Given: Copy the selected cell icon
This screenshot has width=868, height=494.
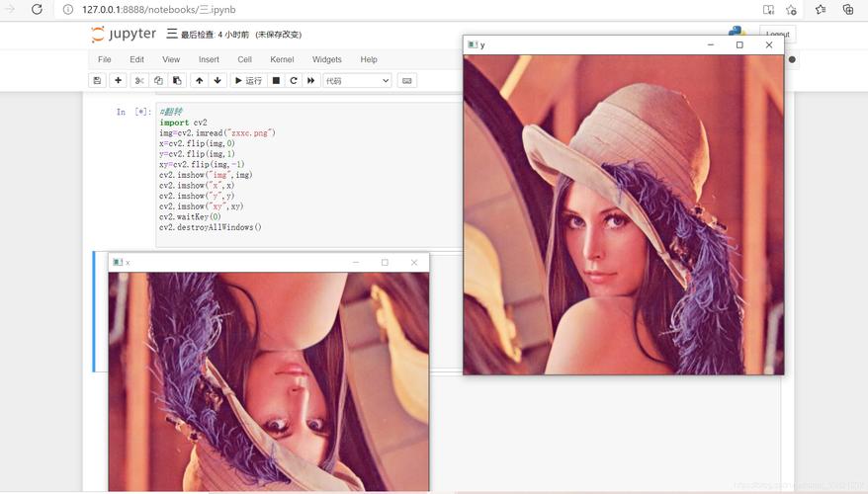Looking at the screenshot, I should 158,81.
